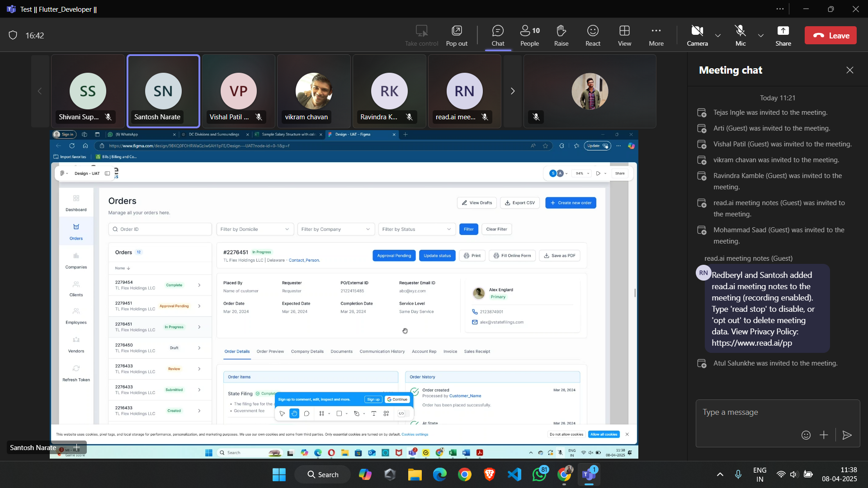The width and height of the screenshot is (868, 488).
Task: Open the read.ai privacy policy link
Action: [751, 343]
